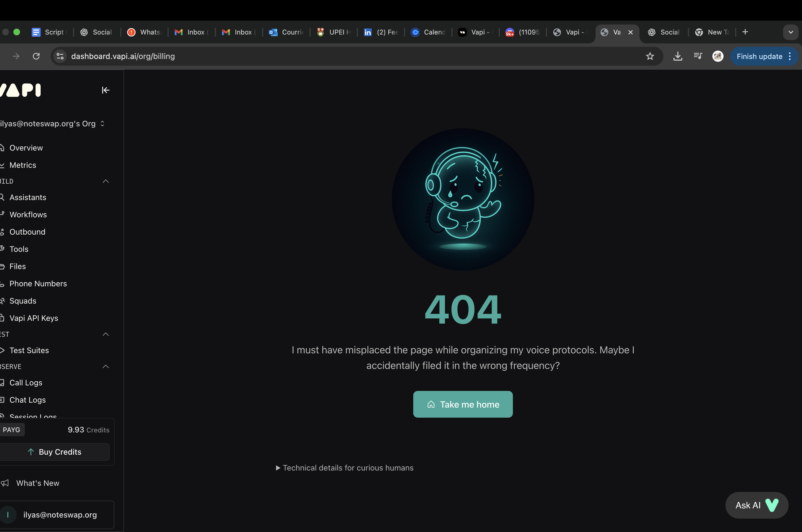The image size is (802, 532).
Task: Collapse the OBSERVE section chevron
Action: coord(105,367)
